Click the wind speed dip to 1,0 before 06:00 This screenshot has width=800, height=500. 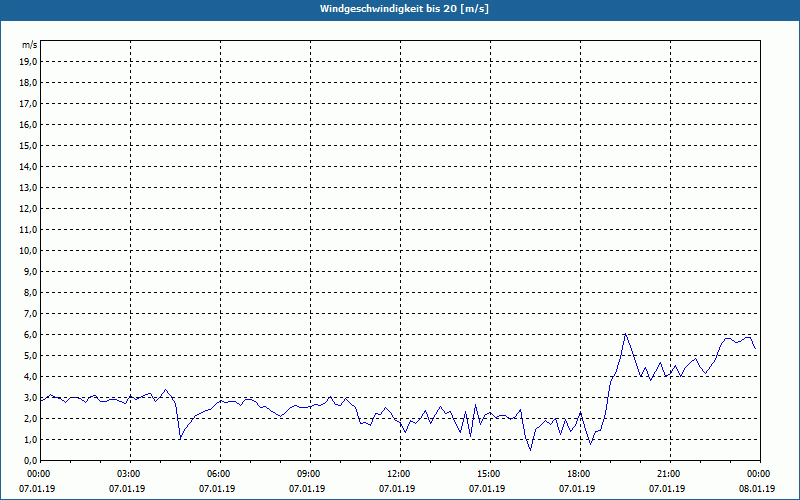pyautogui.click(x=180, y=438)
